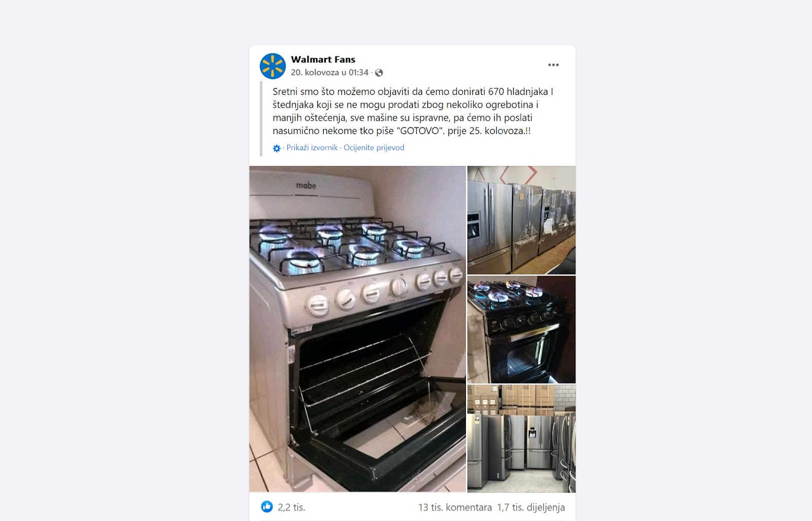Image resolution: width=812 pixels, height=521 pixels.
Task: Open the three-dot post options menu
Action: point(553,65)
